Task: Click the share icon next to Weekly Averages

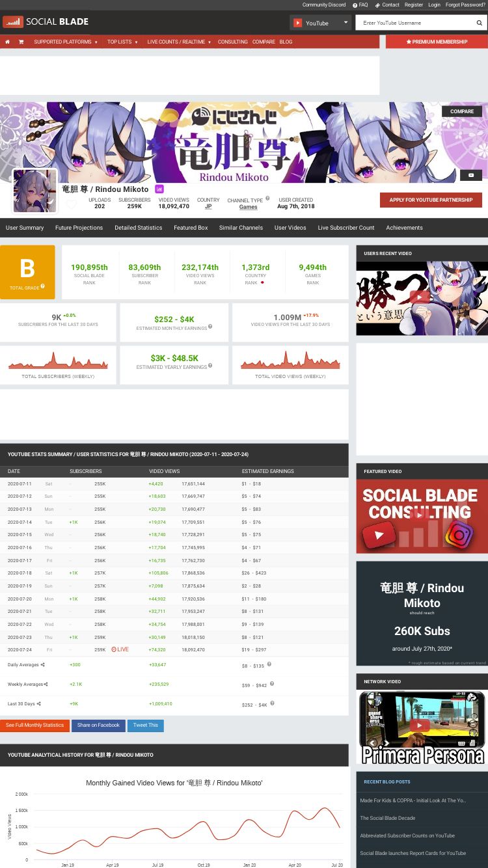Action: pyautogui.click(x=46, y=685)
